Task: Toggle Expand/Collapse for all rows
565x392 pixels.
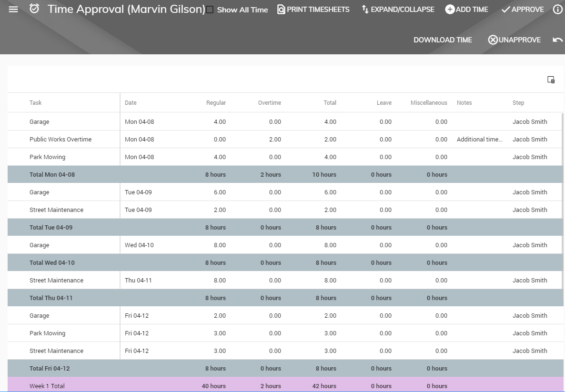Action: coord(398,10)
